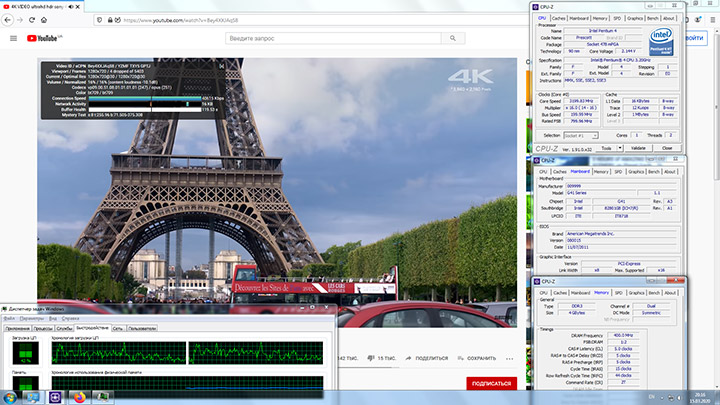Go to the browser Home icon
Image resolution: width=720 pixels, height=405 pixels.
[44, 20]
